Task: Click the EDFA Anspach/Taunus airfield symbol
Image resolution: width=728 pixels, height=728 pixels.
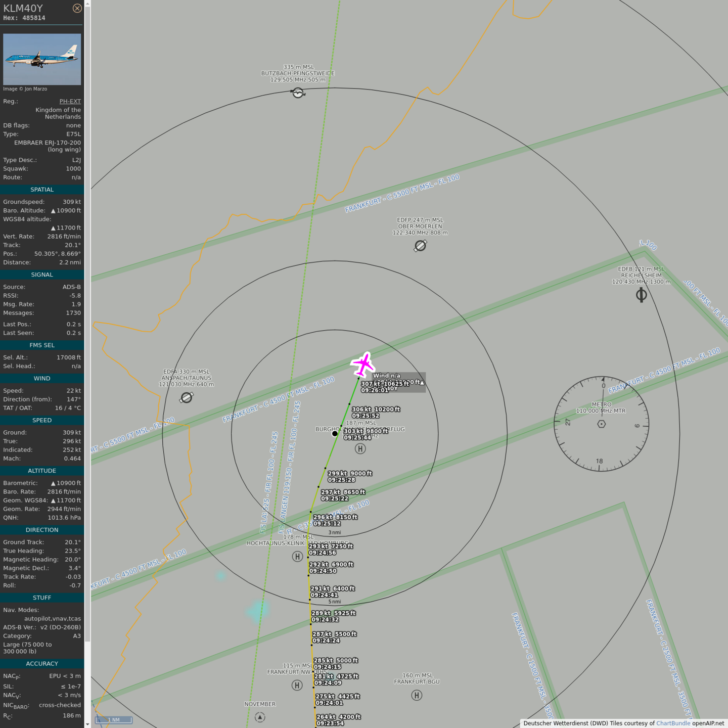Action: 186,398
